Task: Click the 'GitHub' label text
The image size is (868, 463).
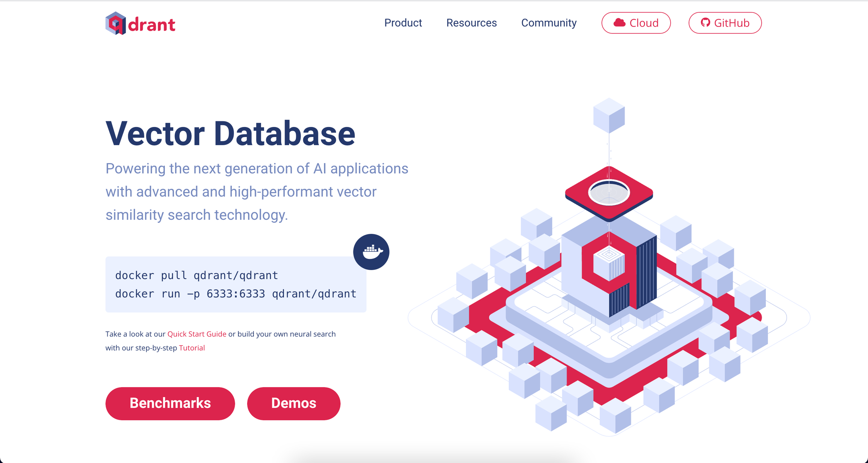Action: [731, 23]
